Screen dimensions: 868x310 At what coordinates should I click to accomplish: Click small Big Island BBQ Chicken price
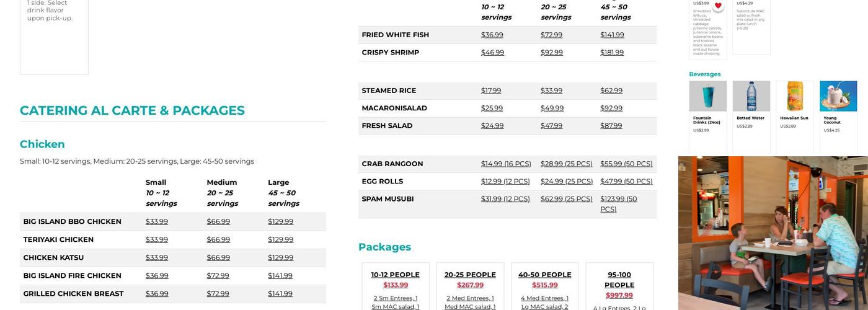(157, 221)
